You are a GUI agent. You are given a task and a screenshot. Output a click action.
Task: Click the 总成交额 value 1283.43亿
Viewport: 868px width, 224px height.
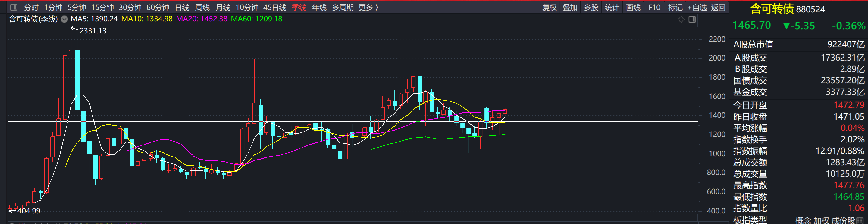pyautogui.click(x=845, y=162)
